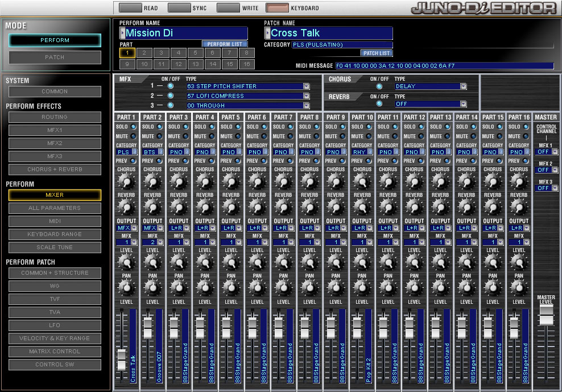Click the Part 4 level knob

[205, 262]
